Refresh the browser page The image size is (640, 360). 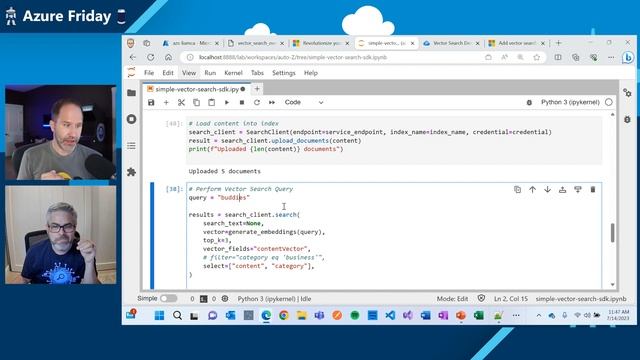(151, 58)
